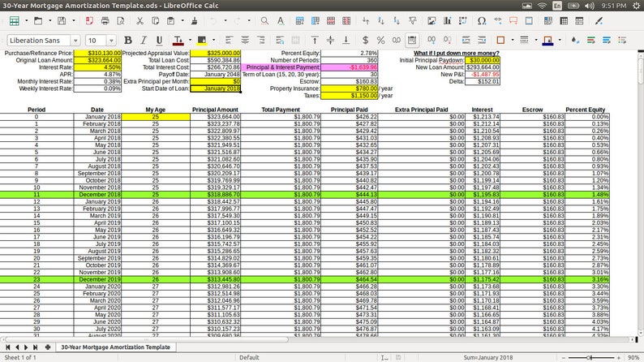Toggle align left
Screen dimensions: 644x362
click(x=230, y=40)
